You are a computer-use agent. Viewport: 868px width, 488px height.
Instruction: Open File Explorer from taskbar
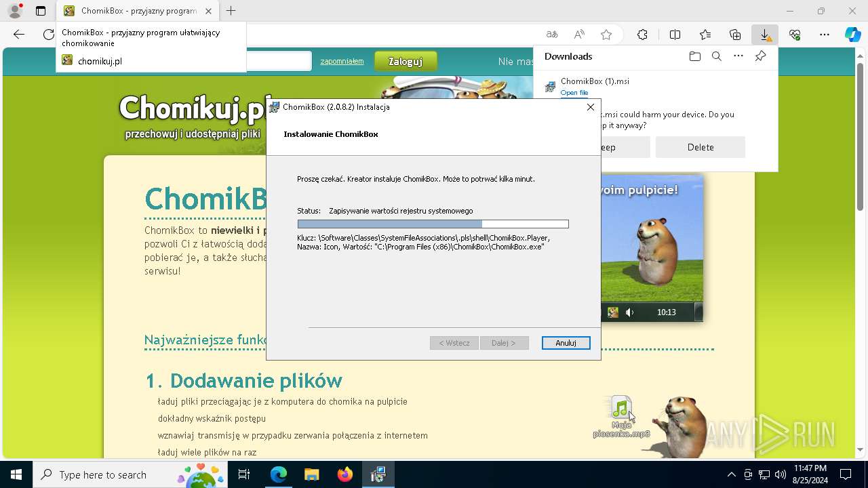pos(311,474)
